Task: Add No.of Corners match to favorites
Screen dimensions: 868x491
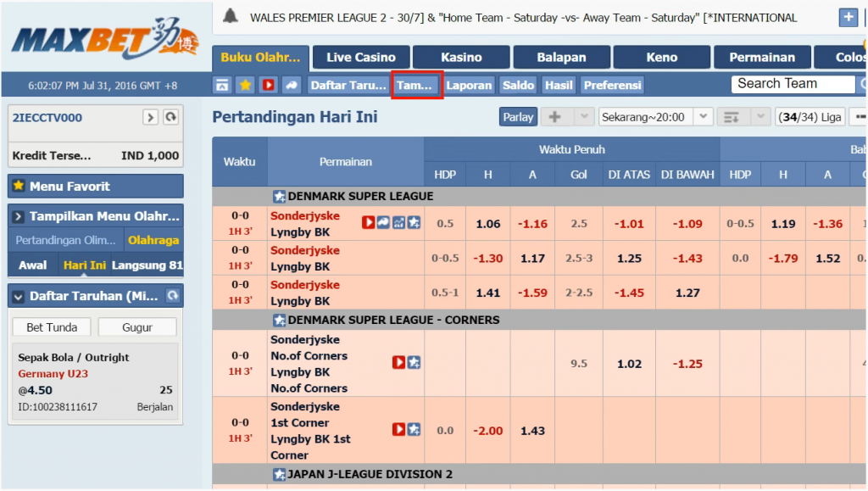Action: coord(414,363)
